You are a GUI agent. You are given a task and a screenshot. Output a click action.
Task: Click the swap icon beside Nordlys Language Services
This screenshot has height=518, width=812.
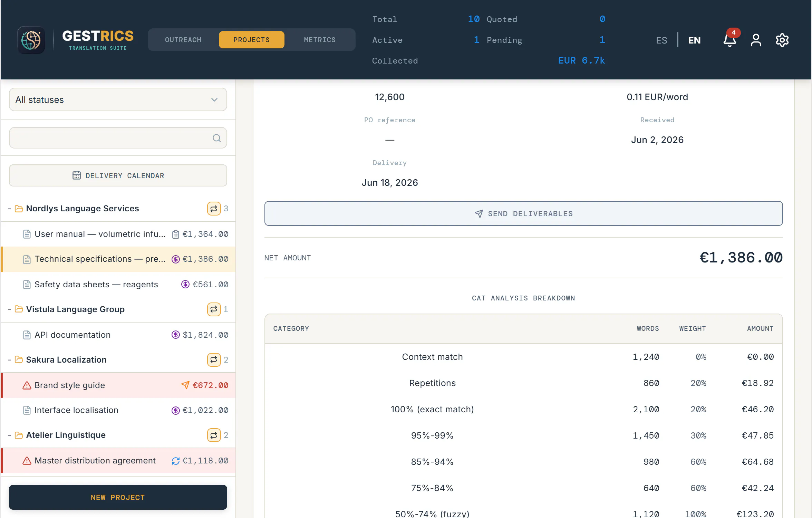point(214,209)
